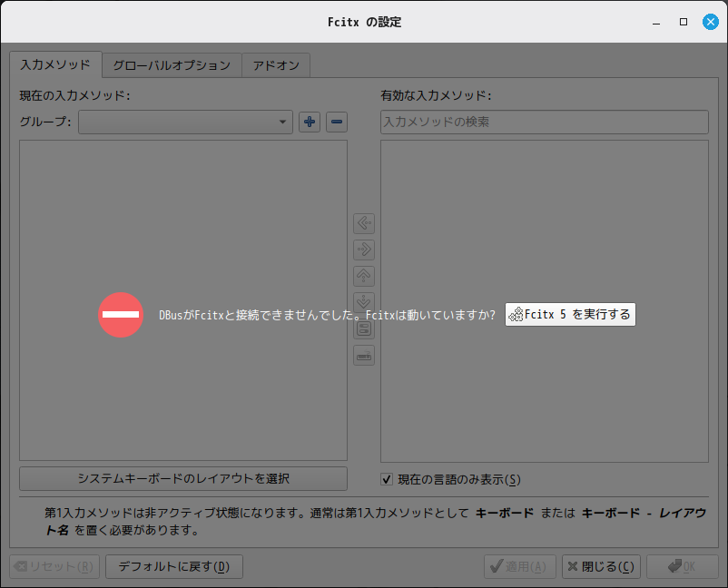Close window with blue X button

tap(711, 22)
